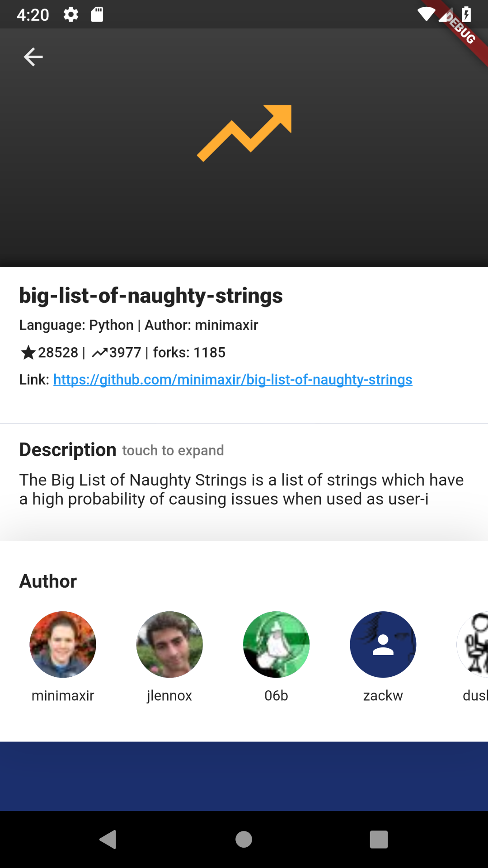This screenshot has width=488, height=868.
Task: Click the dark blue footer bar
Action: pyautogui.click(x=244, y=776)
